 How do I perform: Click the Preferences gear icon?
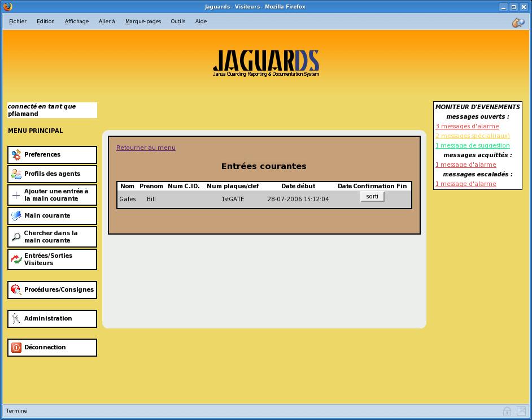pyautogui.click(x=16, y=155)
